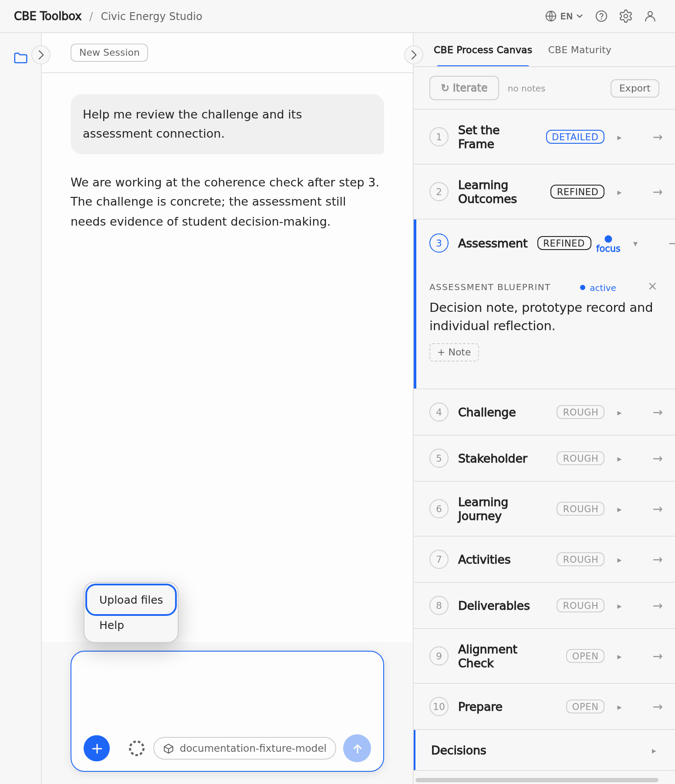
Task: Go to Activities step arrow
Action: coord(658,560)
